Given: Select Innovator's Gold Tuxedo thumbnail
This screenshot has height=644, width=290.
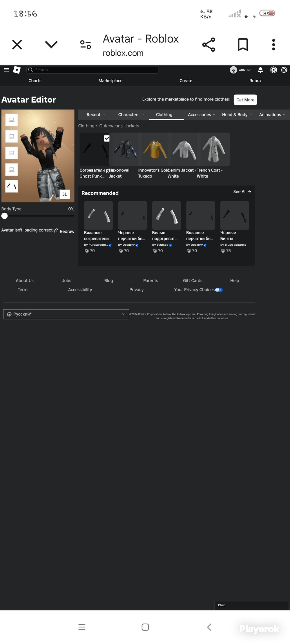Looking at the screenshot, I should coord(155,149).
